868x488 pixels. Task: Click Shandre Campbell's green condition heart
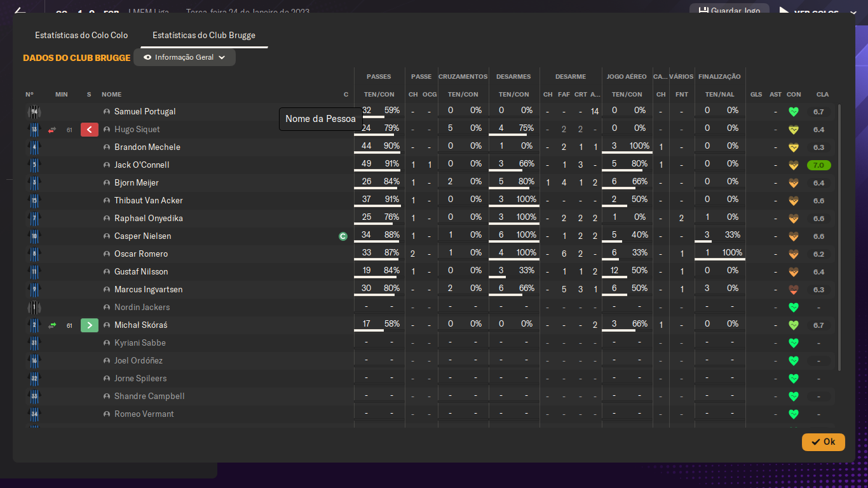[x=793, y=396]
